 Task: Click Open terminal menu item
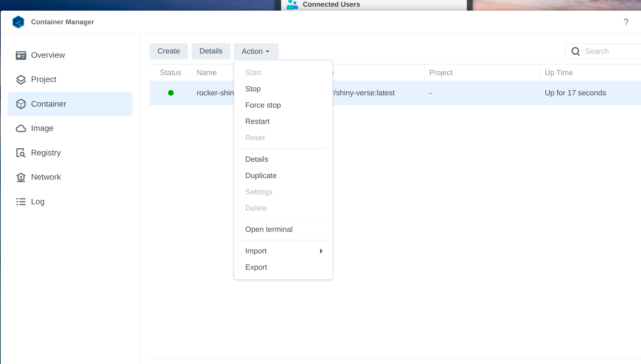(269, 229)
